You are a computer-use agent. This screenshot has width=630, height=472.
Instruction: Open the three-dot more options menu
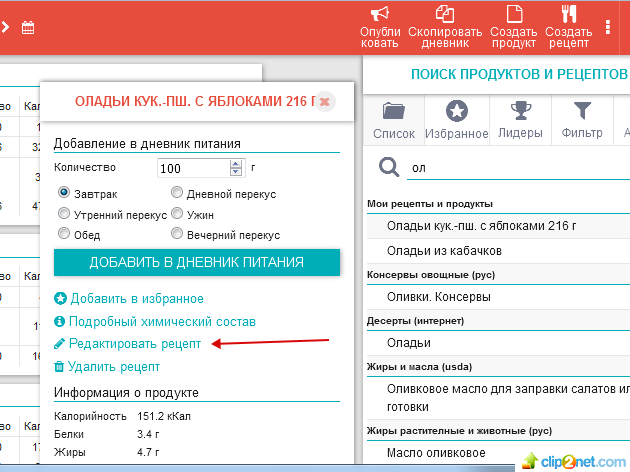tap(608, 26)
